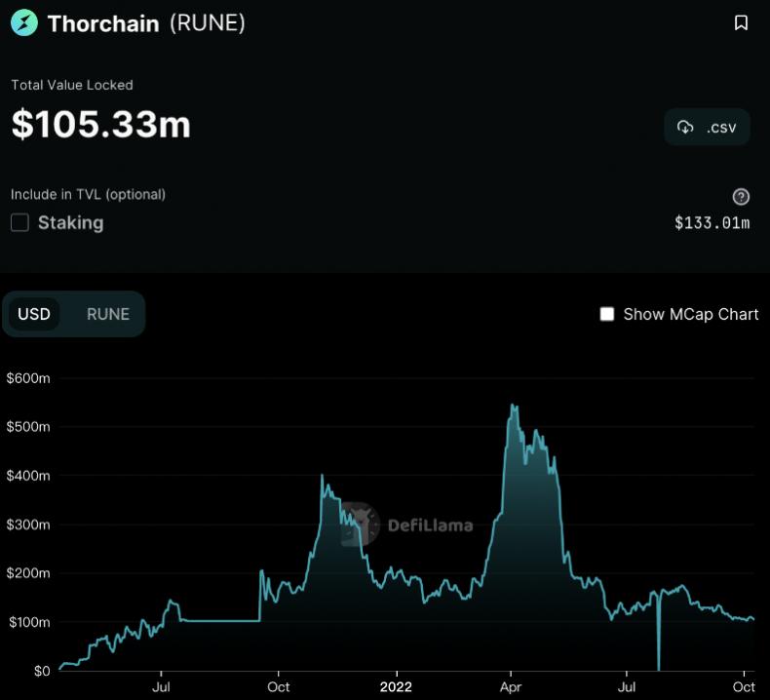Viewport: 770px width, 700px height.
Task: Enable the Staking checkbox
Action: pos(19,223)
